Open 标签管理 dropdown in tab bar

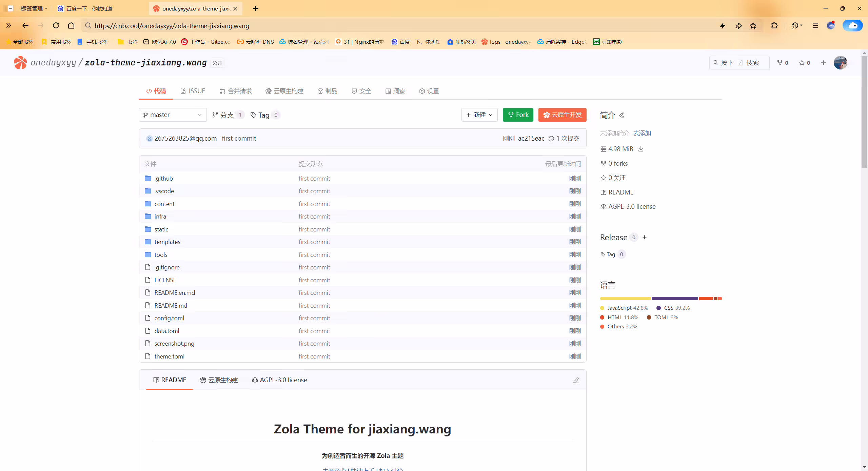[34, 8]
